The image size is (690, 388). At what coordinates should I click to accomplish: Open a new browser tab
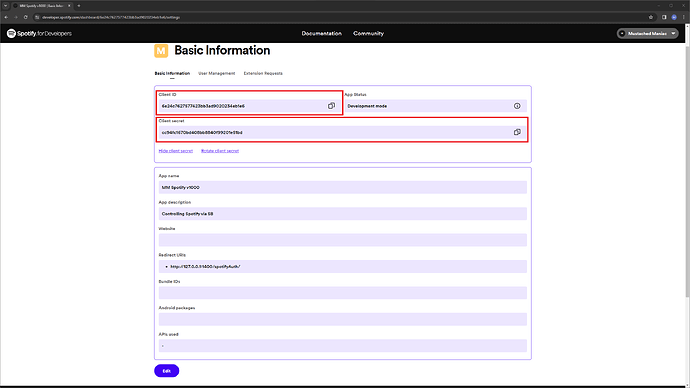click(79, 6)
